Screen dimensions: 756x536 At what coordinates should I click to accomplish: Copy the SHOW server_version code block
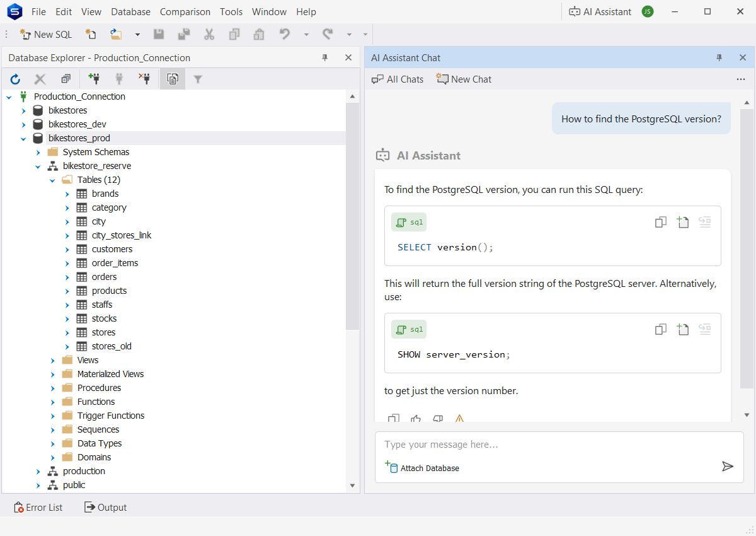[x=660, y=329]
